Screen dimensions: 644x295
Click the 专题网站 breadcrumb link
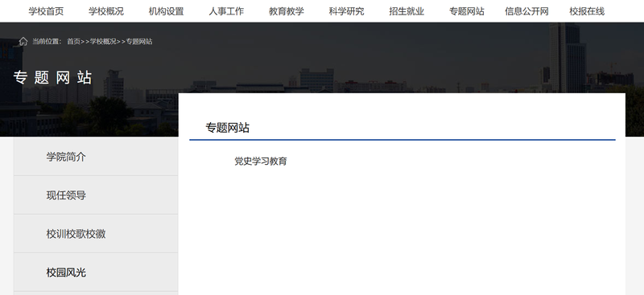[139, 42]
